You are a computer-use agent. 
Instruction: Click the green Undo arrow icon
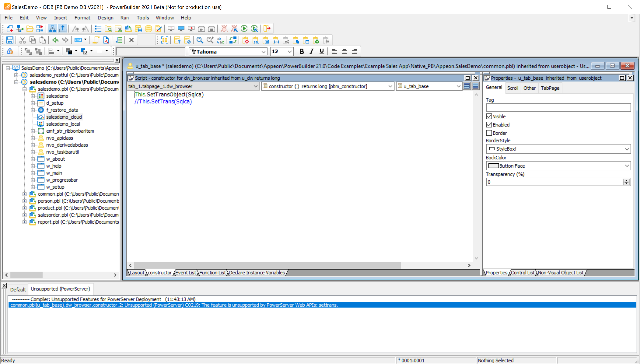click(55, 40)
